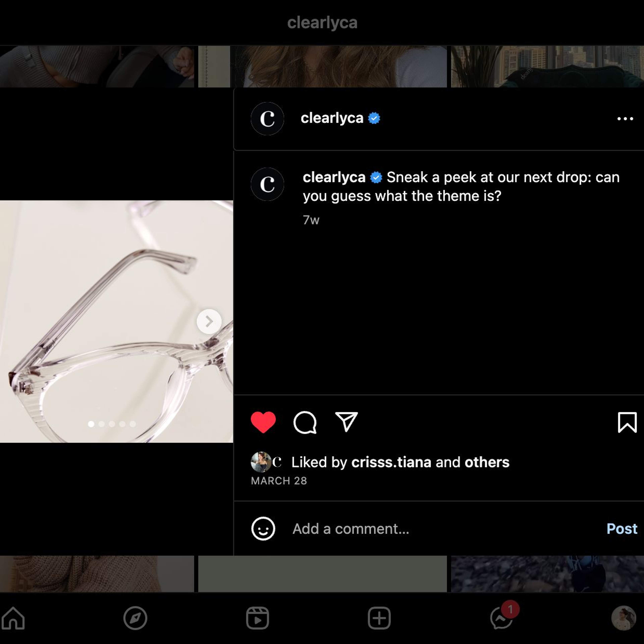This screenshot has width=644, height=644.
Task: Open Reels icon in bottom bar
Action: click(257, 618)
